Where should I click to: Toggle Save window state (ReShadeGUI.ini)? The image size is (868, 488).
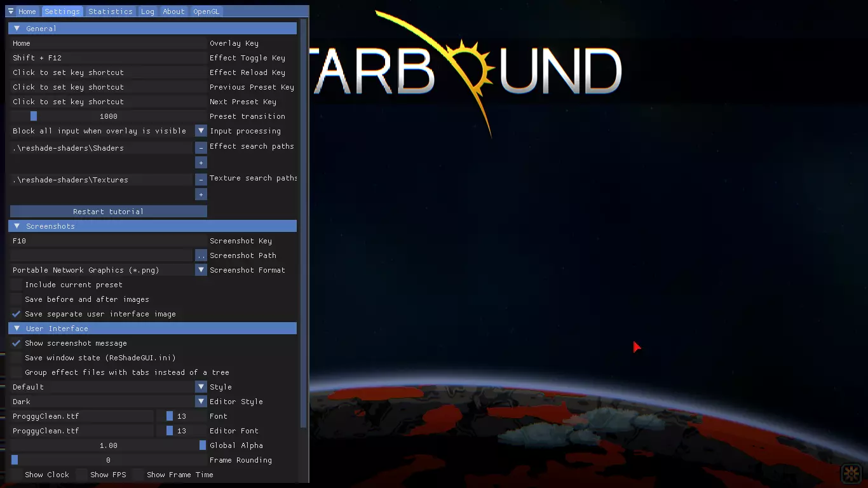[x=16, y=358]
